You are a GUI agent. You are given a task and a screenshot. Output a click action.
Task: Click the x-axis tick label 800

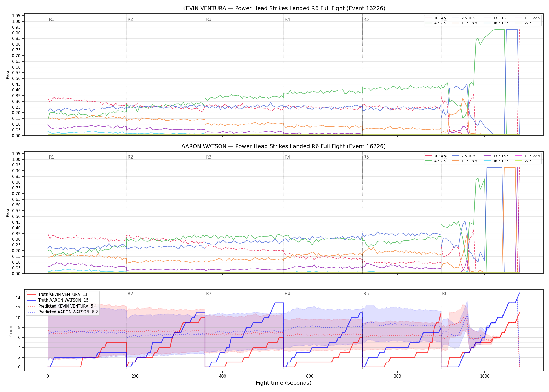[x=397, y=376]
